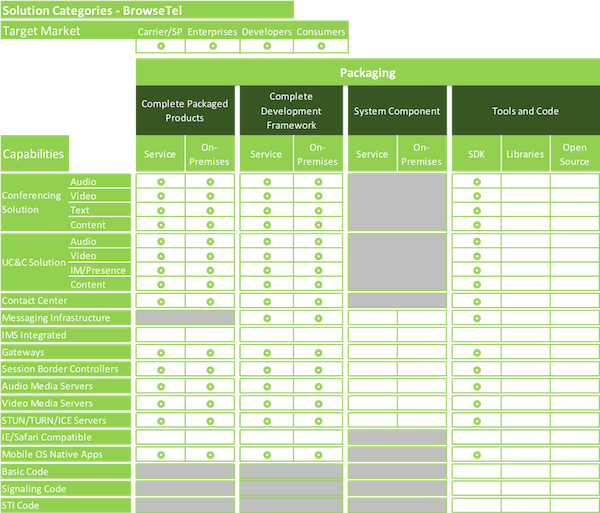The image size is (600, 513).
Task: Toggle the Developers target market marker
Action: click(268, 46)
